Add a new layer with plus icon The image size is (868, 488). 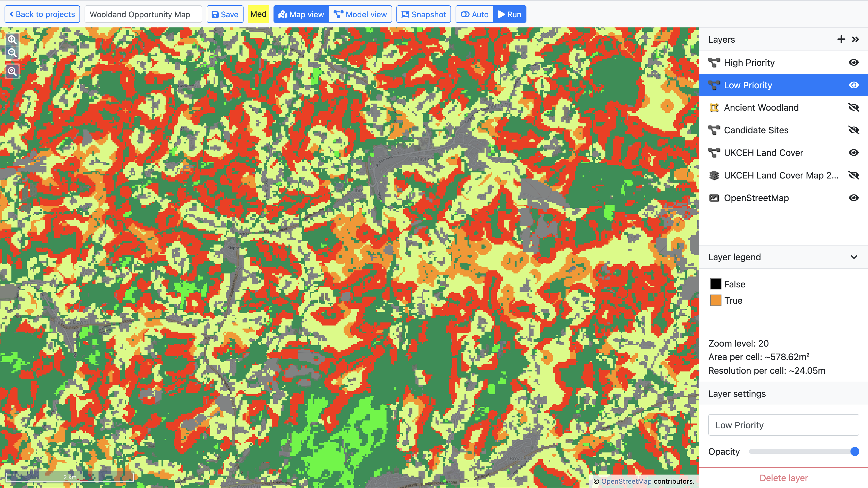tap(841, 39)
